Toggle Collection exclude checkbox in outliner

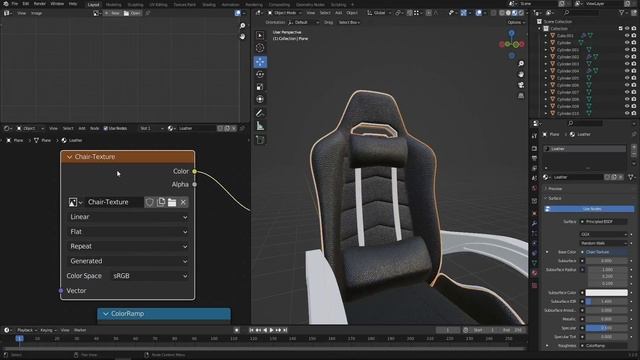click(620, 29)
